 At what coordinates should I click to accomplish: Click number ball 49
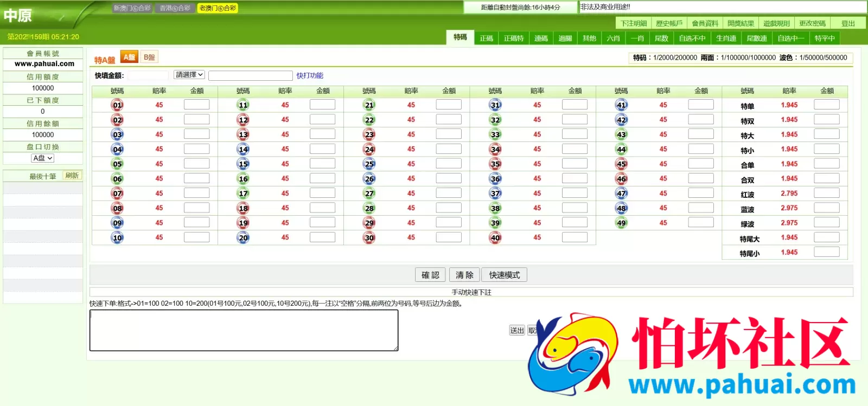pyautogui.click(x=621, y=223)
